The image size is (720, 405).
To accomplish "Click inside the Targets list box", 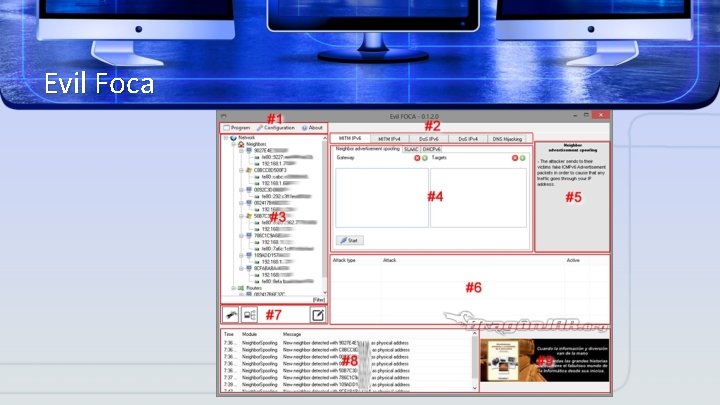I will click(478, 197).
